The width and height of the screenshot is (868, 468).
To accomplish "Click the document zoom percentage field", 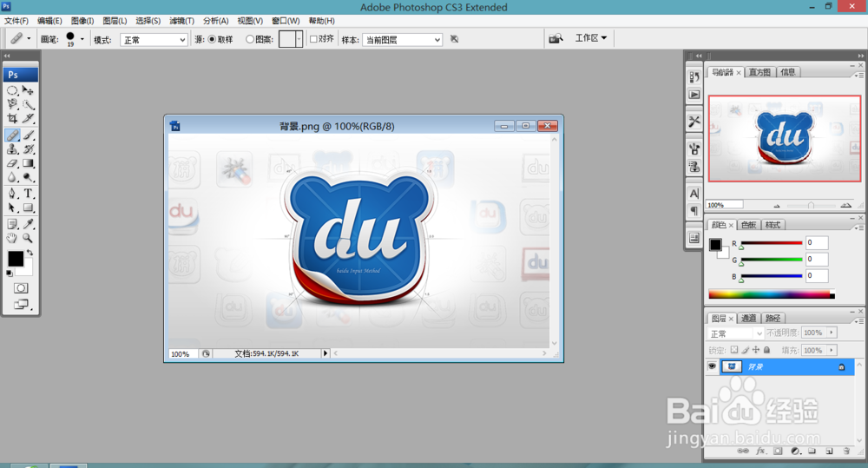I will [x=182, y=353].
